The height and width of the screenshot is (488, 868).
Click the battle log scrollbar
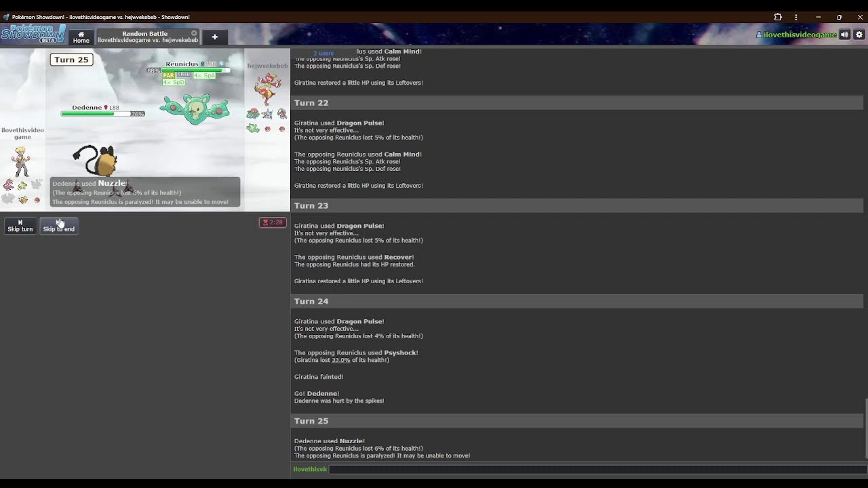(865, 429)
